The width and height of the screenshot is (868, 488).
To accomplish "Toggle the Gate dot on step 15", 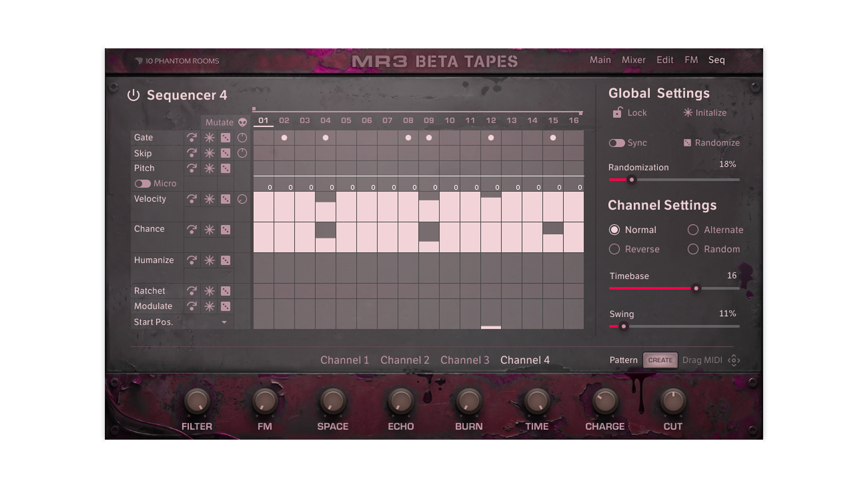I will (x=553, y=138).
